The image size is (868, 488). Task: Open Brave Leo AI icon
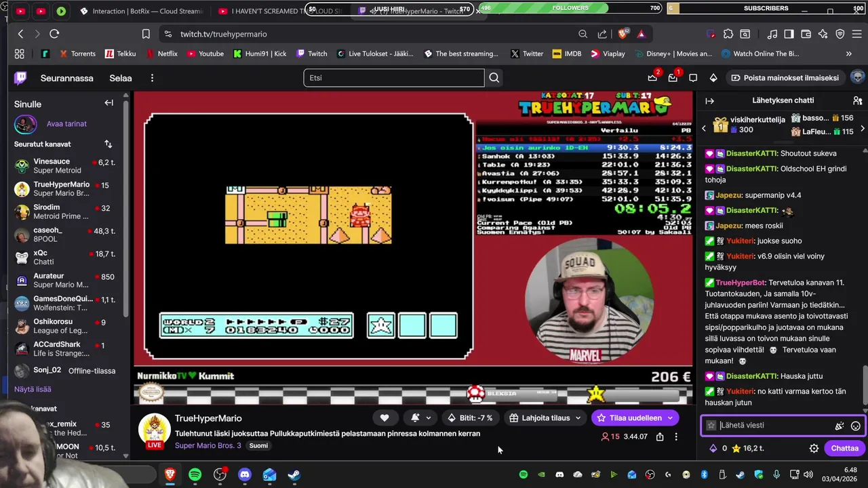point(823,34)
